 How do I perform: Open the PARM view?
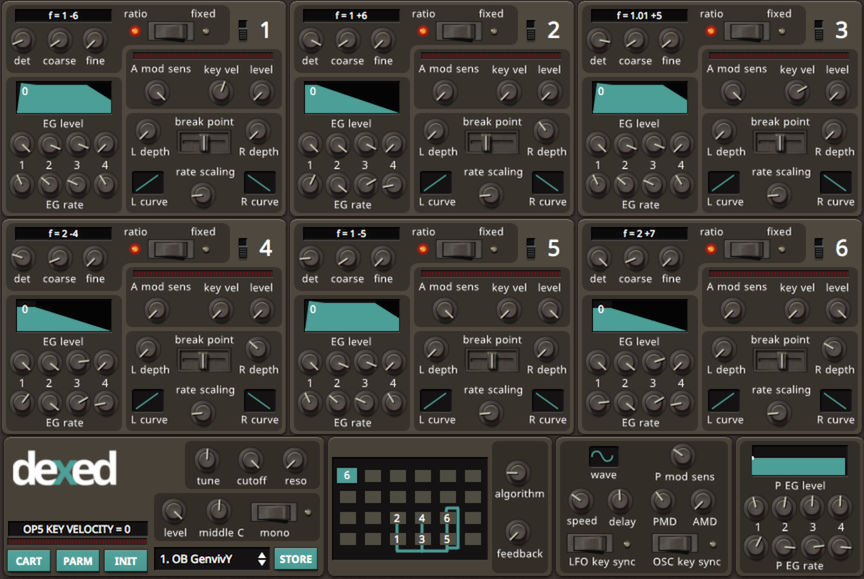pyautogui.click(x=78, y=561)
